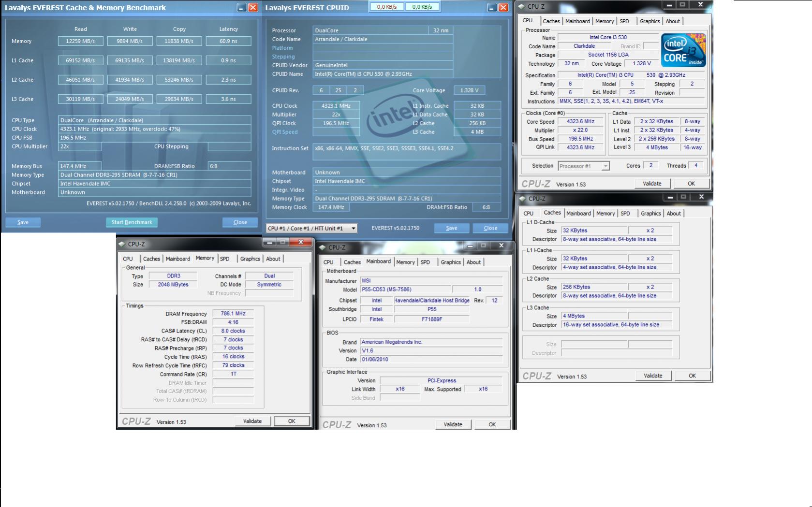Click the Model field P55-CD53 (MS-7586)

(406, 290)
